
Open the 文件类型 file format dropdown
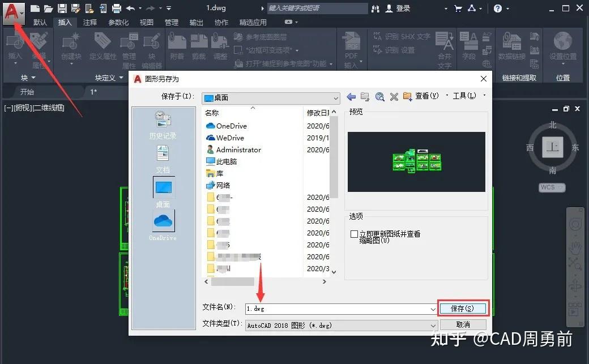pyautogui.click(x=340, y=325)
